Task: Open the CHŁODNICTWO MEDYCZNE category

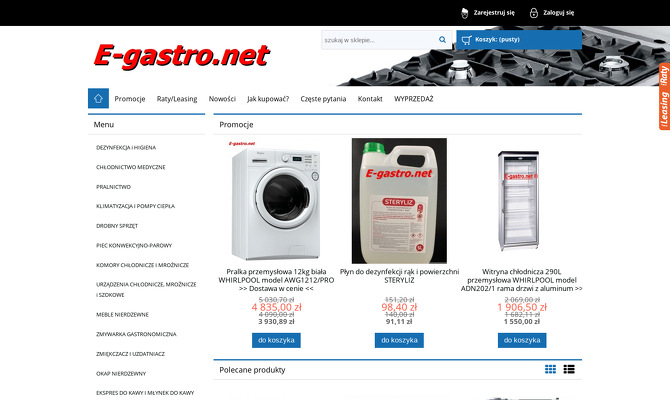Action: coord(131,167)
